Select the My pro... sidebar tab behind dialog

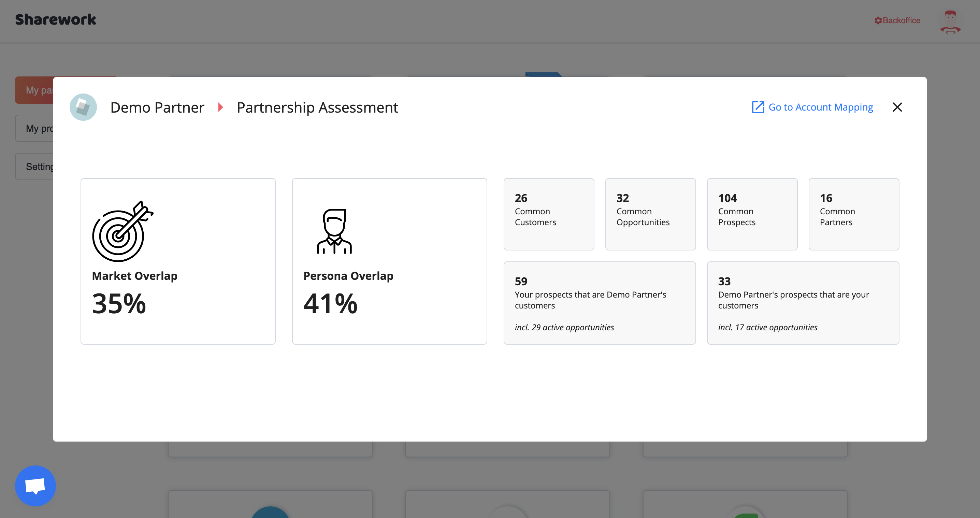[x=34, y=128]
